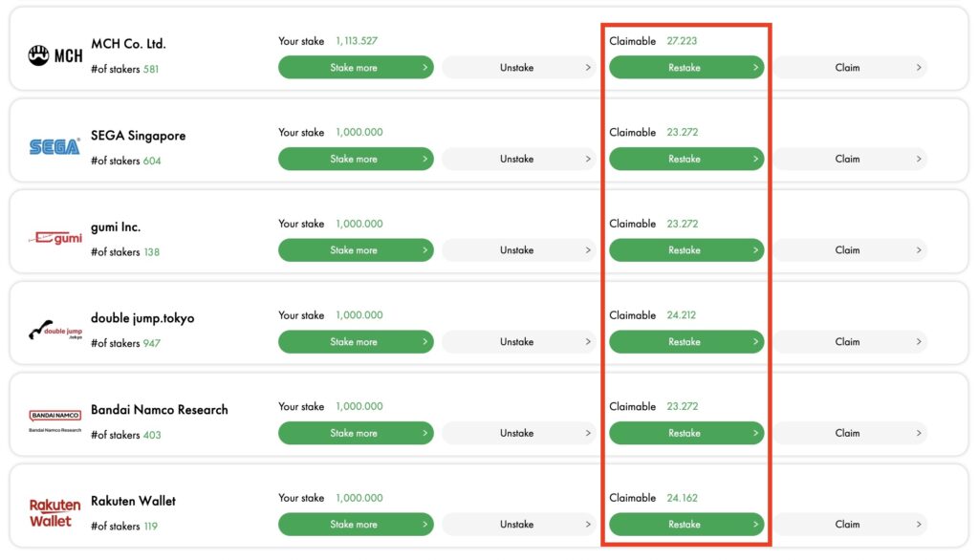Click the MCH Co. Ltd. logo

(x=54, y=55)
